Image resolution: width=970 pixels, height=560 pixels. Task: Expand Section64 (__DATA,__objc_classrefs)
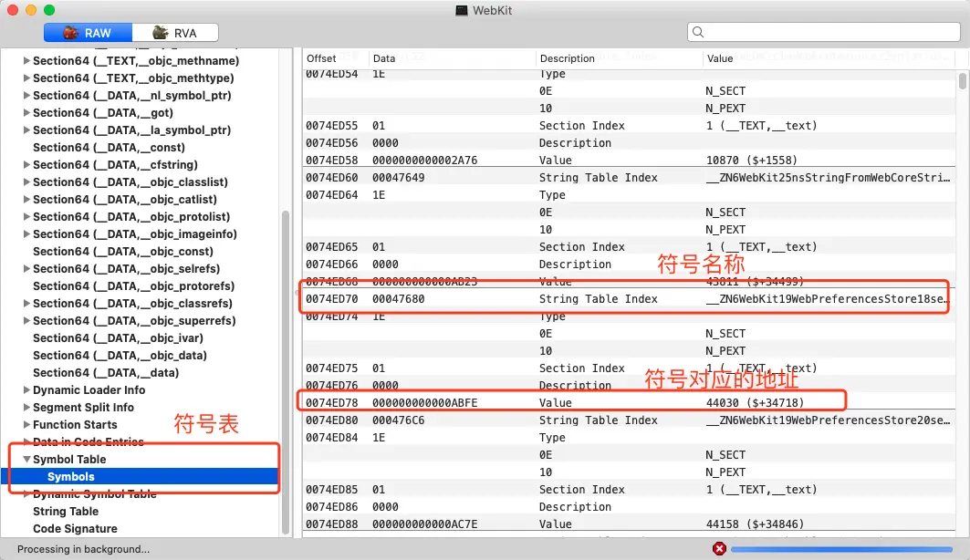coord(26,303)
